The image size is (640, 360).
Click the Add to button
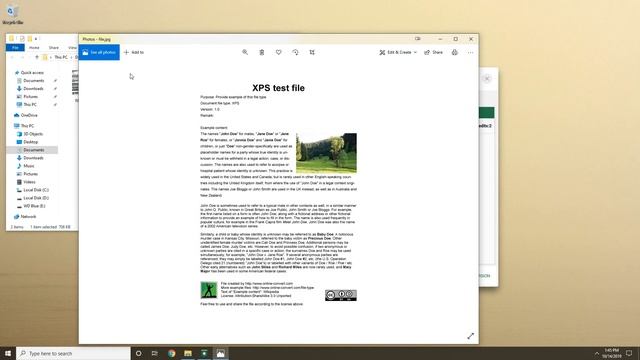pos(134,52)
